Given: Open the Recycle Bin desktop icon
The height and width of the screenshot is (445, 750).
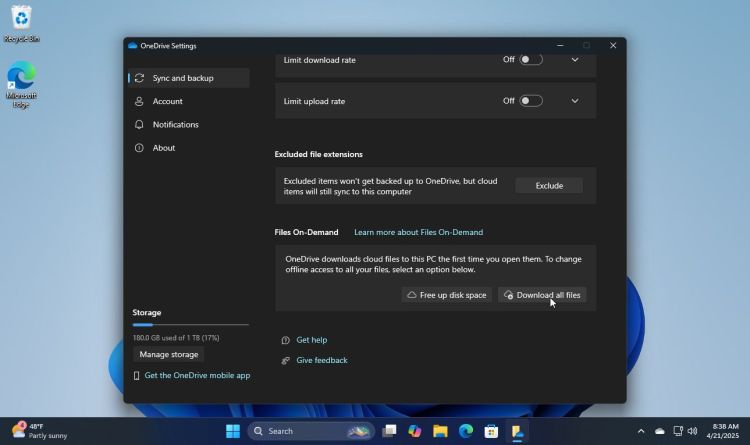Looking at the screenshot, I should (20, 20).
